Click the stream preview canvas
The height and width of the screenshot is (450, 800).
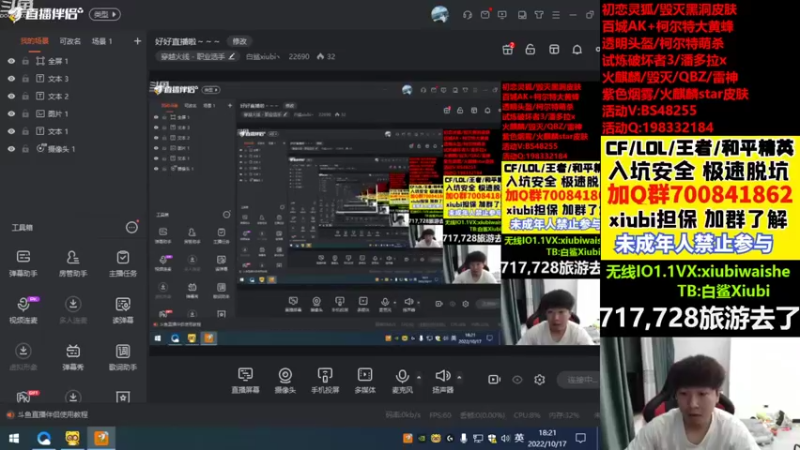coord(374,213)
